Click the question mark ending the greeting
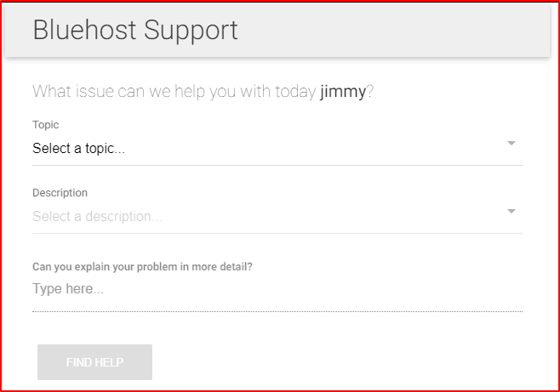This screenshot has height=392, width=560. click(x=370, y=92)
